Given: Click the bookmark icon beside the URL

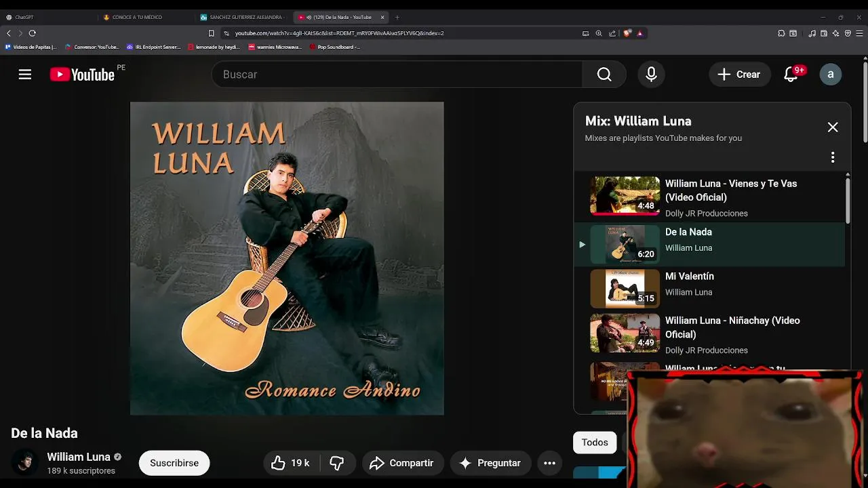Looking at the screenshot, I should pos(211,33).
